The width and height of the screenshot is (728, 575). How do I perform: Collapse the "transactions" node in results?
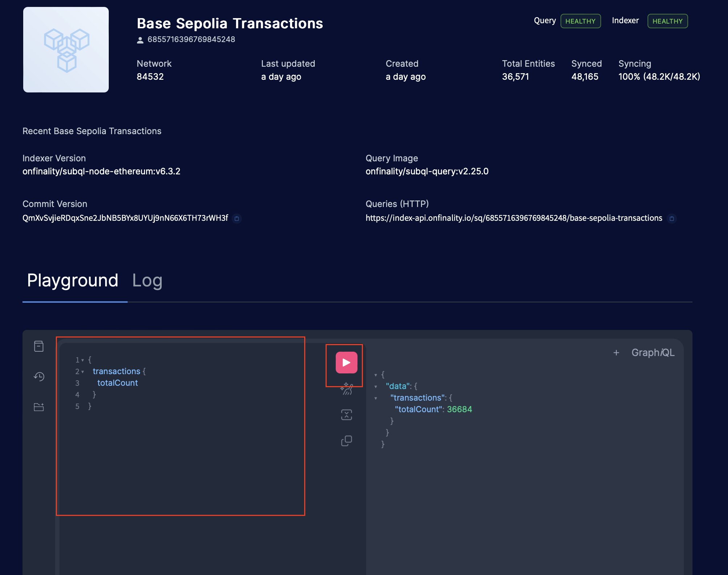click(x=376, y=398)
